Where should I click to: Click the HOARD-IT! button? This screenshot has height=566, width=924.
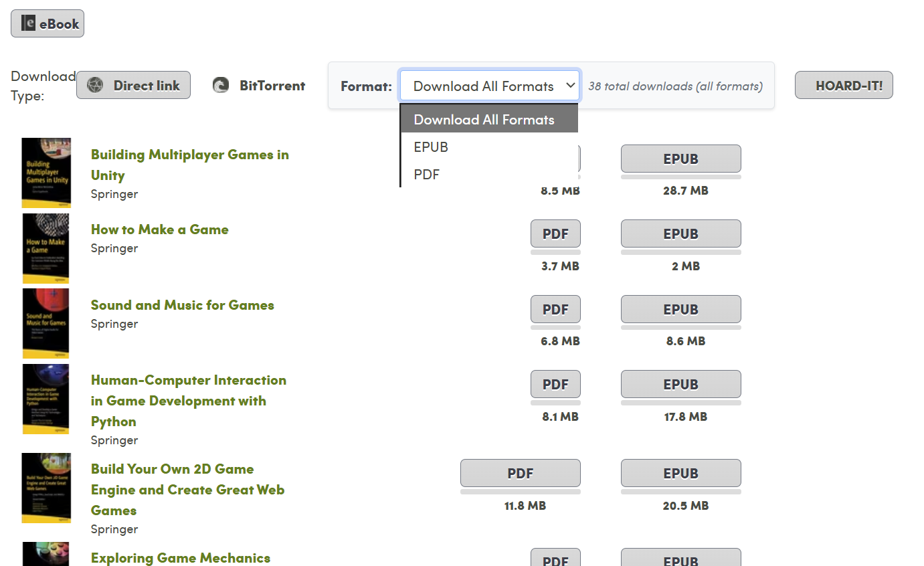[x=844, y=85]
